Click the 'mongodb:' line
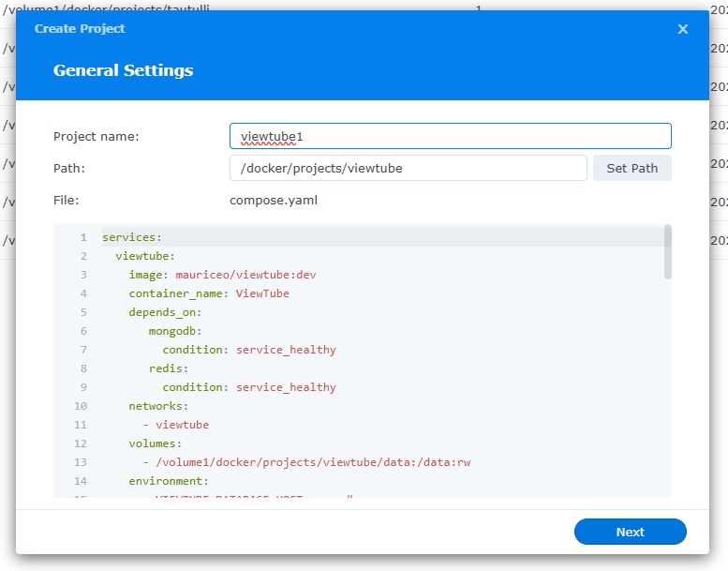This screenshot has height=571, width=728. click(x=175, y=331)
